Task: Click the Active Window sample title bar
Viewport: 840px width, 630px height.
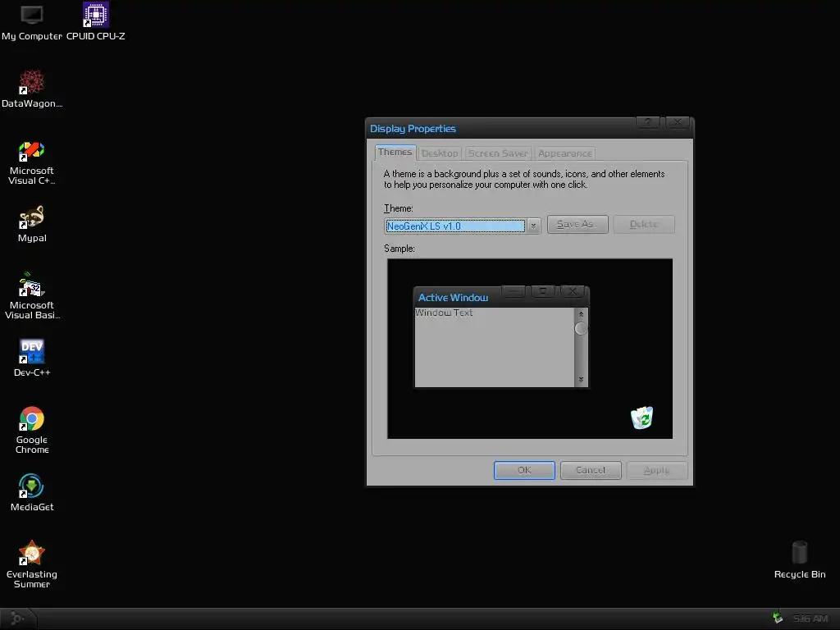Action: click(501, 297)
